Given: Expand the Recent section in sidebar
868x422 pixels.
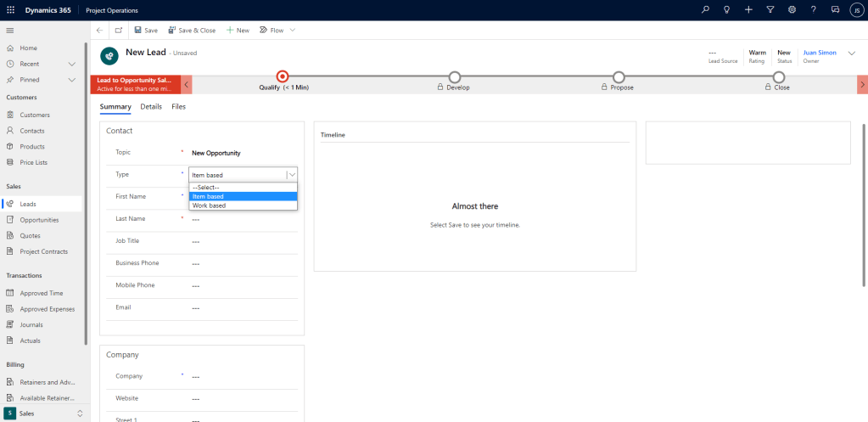Looking at the screenshot, I should [x=71, y=64].
